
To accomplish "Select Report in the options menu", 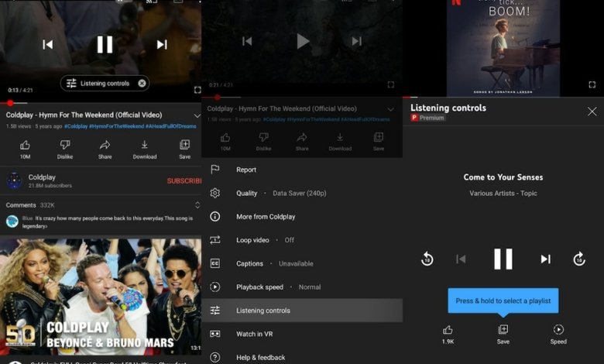I will click(x=302, y=170).
